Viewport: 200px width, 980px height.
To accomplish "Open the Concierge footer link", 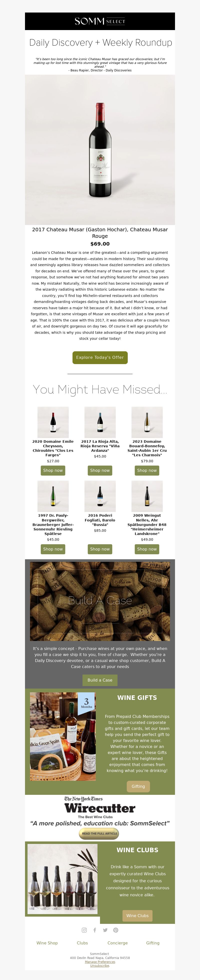I will (x=118, y=943).
